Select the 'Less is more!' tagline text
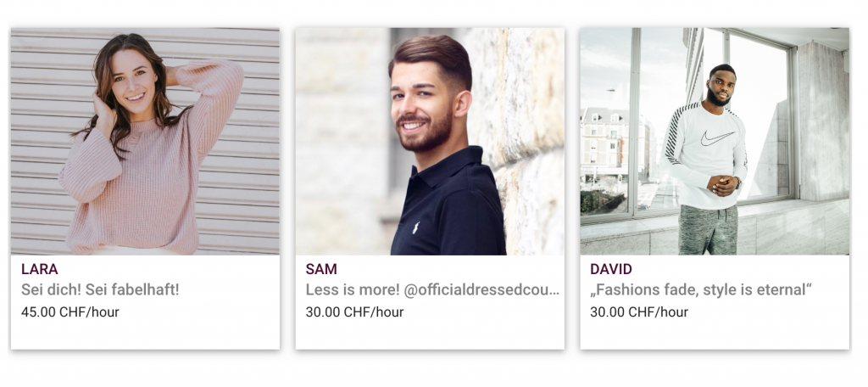The image size is (868, 387). point(352,290)
